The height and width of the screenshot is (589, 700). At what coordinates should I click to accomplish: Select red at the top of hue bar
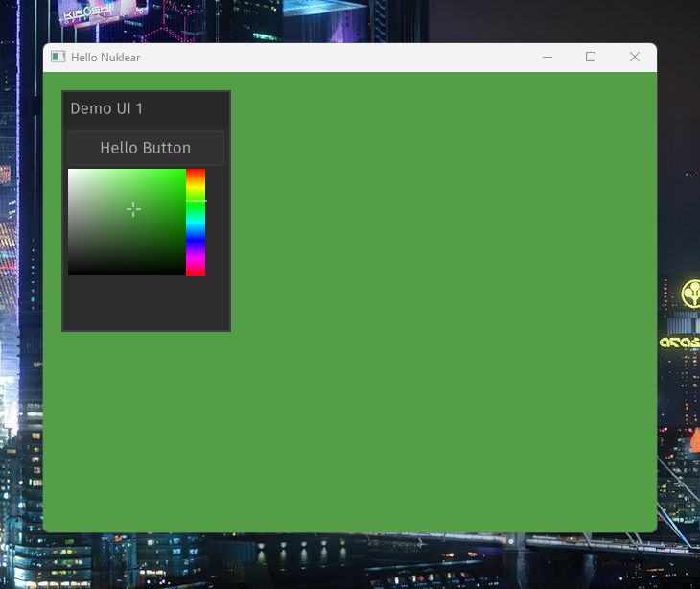pyautogui.click(x=196, y=171)
